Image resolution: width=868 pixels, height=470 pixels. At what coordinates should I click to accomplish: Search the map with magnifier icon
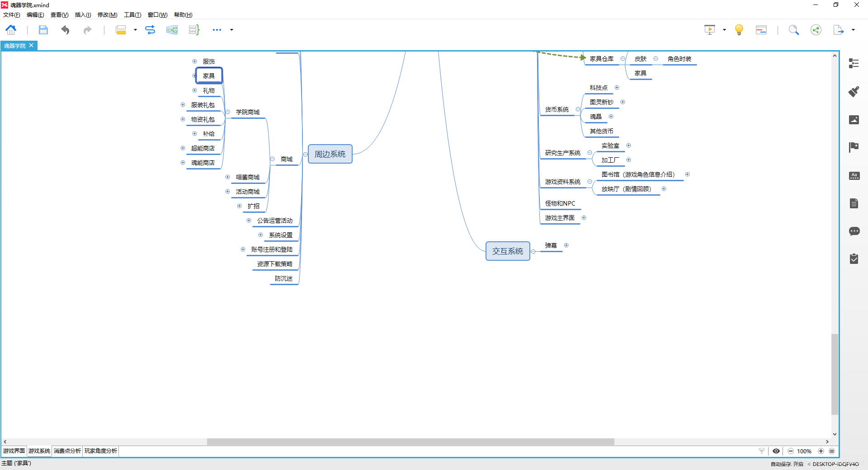click(794, 30)
